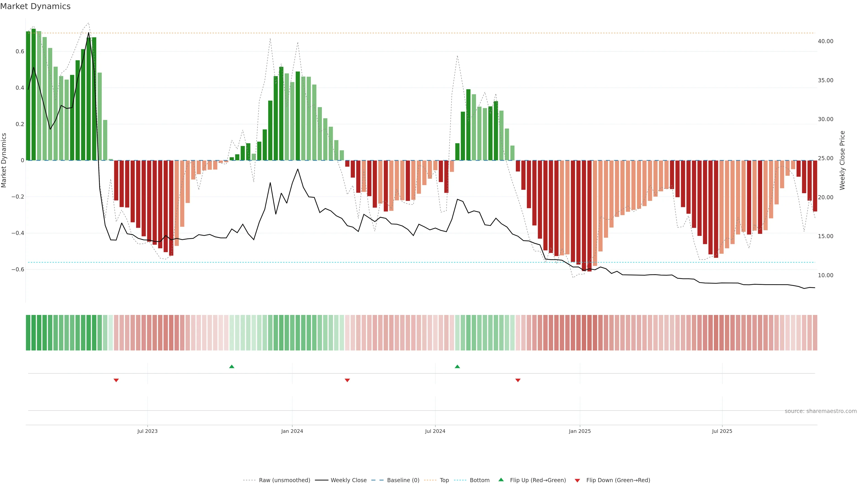
Task: Click the Flip Up green triangle legend icon
Action: pyautogui.click(x=501, y=480)
